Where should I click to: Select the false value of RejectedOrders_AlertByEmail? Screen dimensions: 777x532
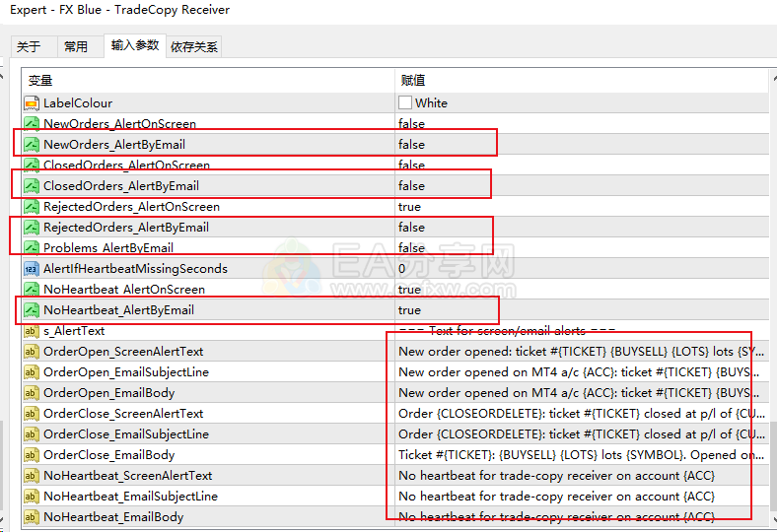point(411,228)
